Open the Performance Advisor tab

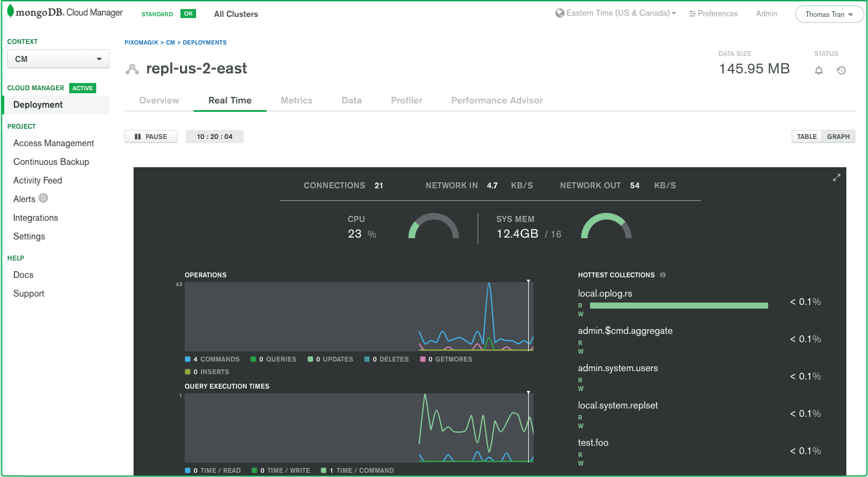pyautogui.click(x=497, y=100)
